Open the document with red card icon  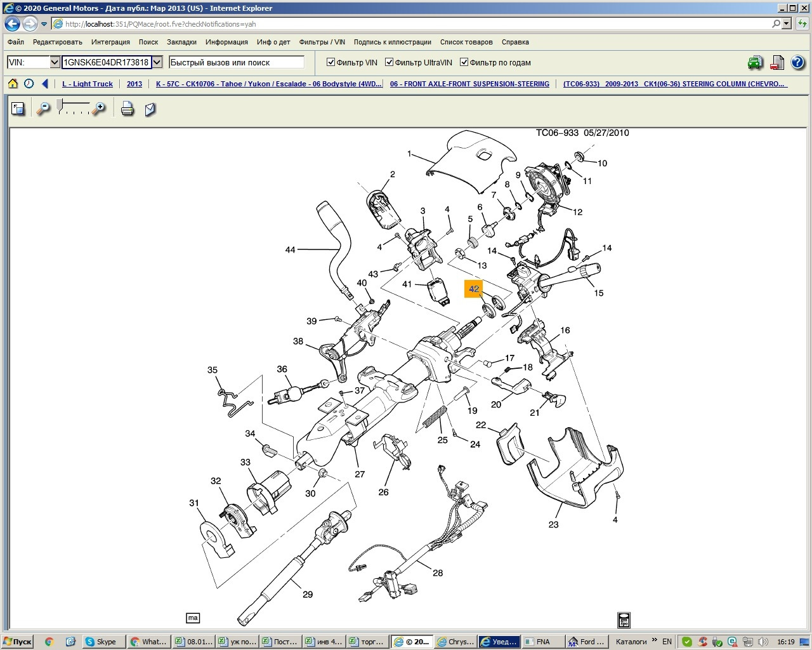777,62
